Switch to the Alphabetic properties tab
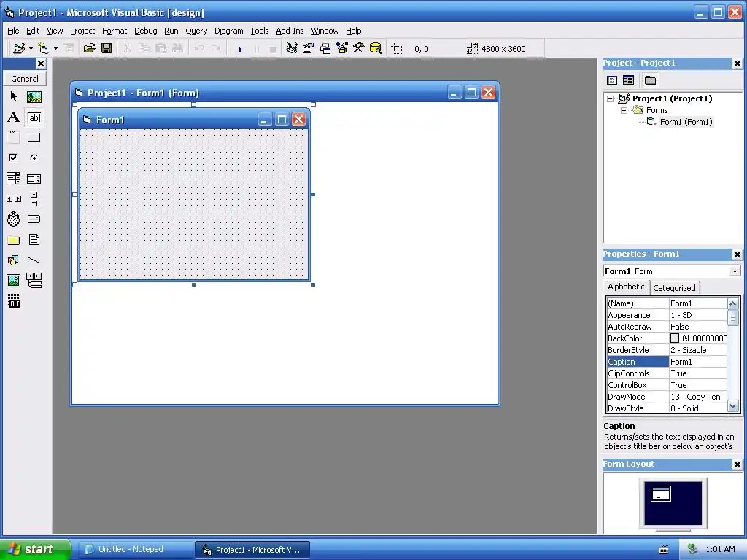The width and height of the screenshot is (747, 560). (626, 287)
